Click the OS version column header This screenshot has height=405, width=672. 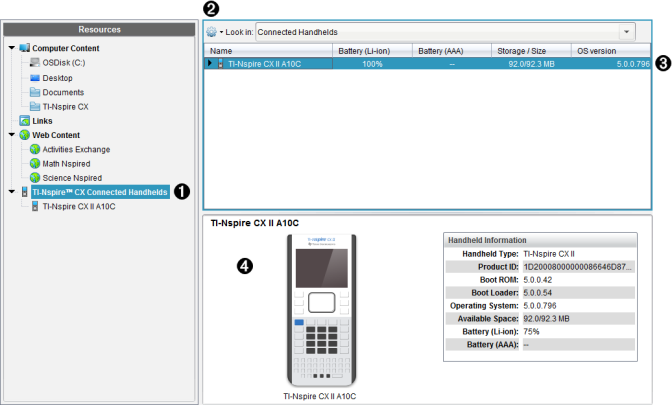[x=598, y=50]
